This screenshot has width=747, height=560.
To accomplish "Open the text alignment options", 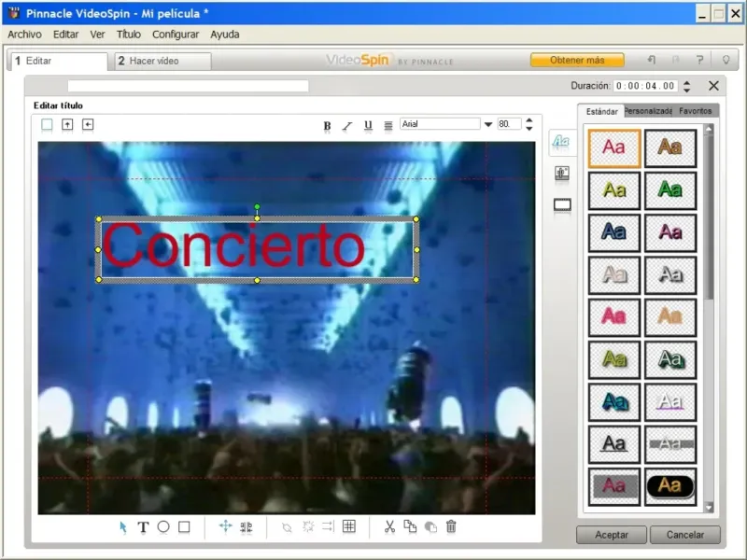I will coord(388,125).
